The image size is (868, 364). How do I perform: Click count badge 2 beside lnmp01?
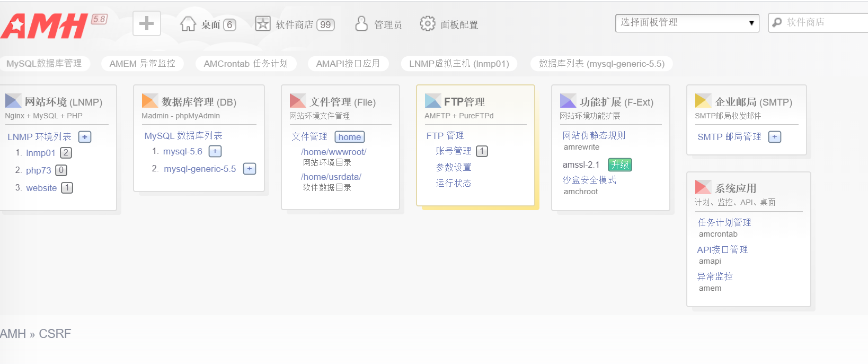pos(66,153)
